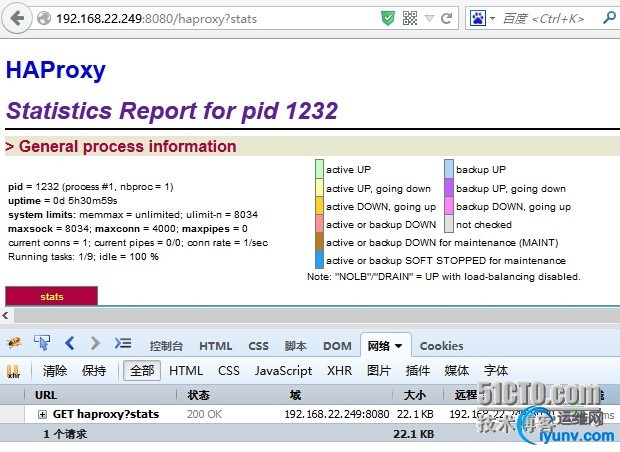Click the backup UP blue legend swatch
Viewport: 620px width, 452px height.
point(449,169)
